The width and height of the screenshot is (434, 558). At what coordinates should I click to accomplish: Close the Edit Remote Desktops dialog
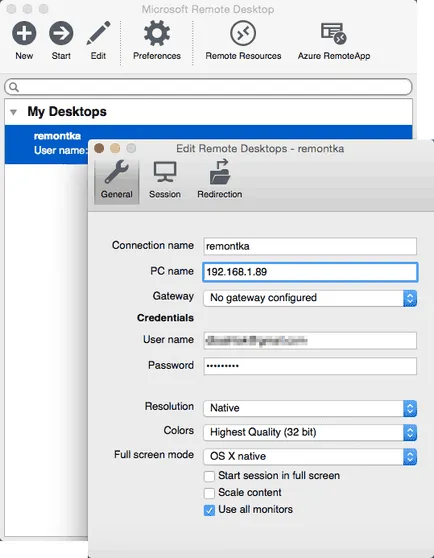point(99,148)
